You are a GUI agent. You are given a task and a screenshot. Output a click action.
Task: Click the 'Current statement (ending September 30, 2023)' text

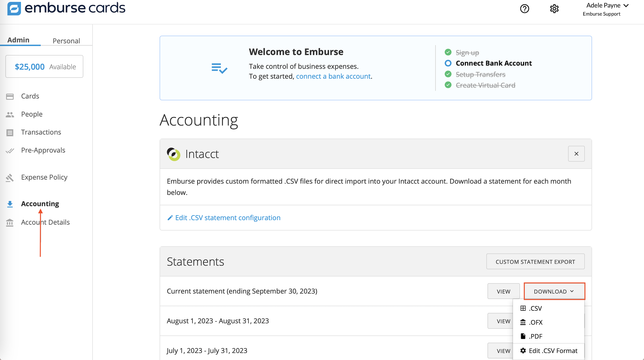[242, 291]
